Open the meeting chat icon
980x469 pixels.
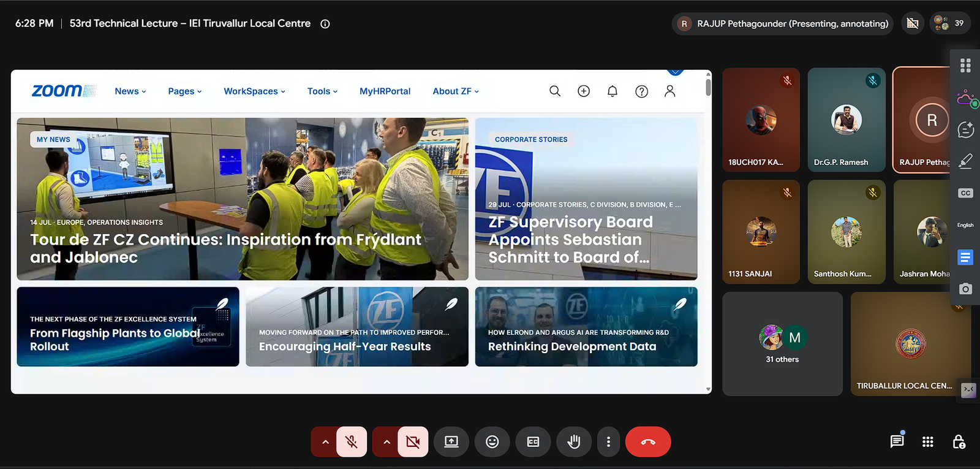(x=897, y=441)
